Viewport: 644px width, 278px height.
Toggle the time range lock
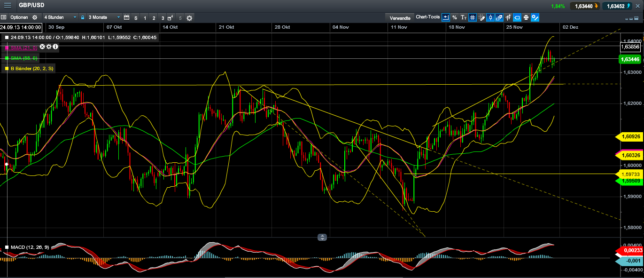coord(83,17)
